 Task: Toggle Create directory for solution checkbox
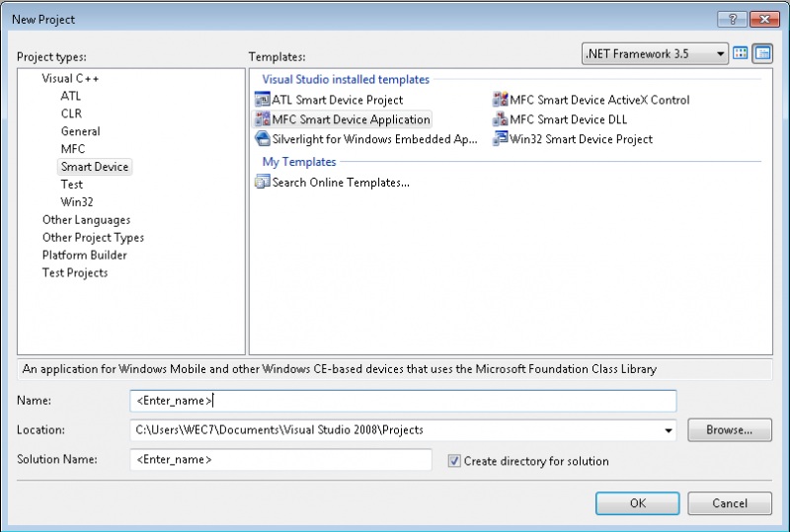click(x=454, y=461)
